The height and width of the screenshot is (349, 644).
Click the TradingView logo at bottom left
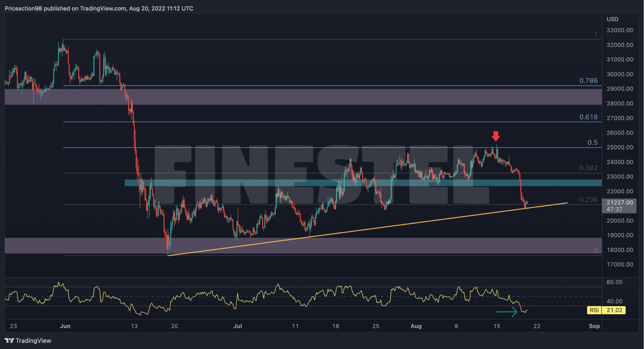[x=28, y=341]
